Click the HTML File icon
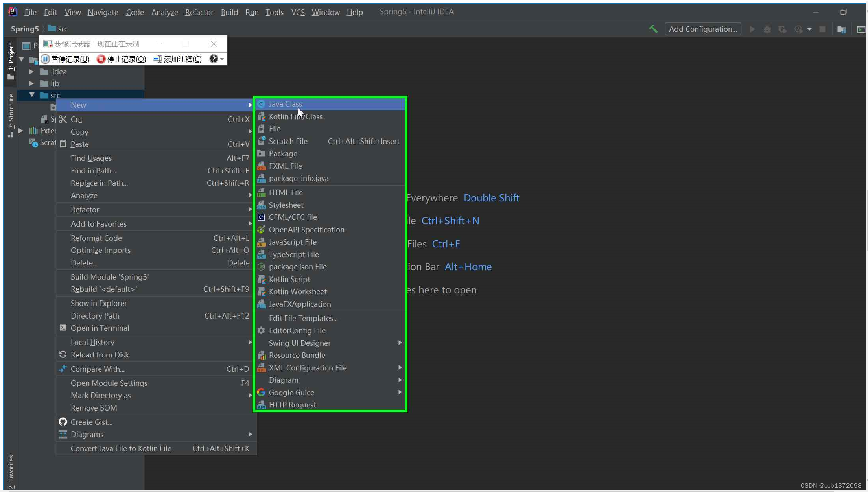868x492 pixels. click(261, 192)
